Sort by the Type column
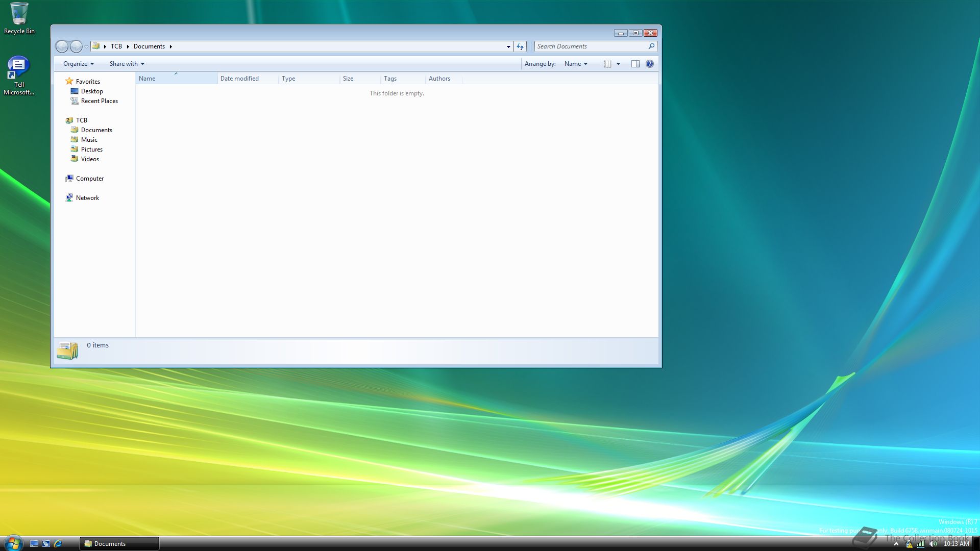This screenshot has height=551, width=980. tap(309, 79)
